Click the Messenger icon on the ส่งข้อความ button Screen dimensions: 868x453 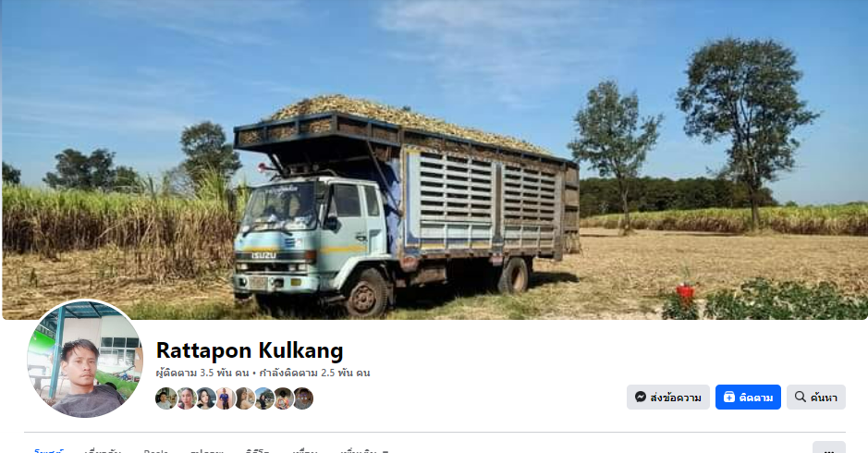pyautogui.click(x=641, y=397)
